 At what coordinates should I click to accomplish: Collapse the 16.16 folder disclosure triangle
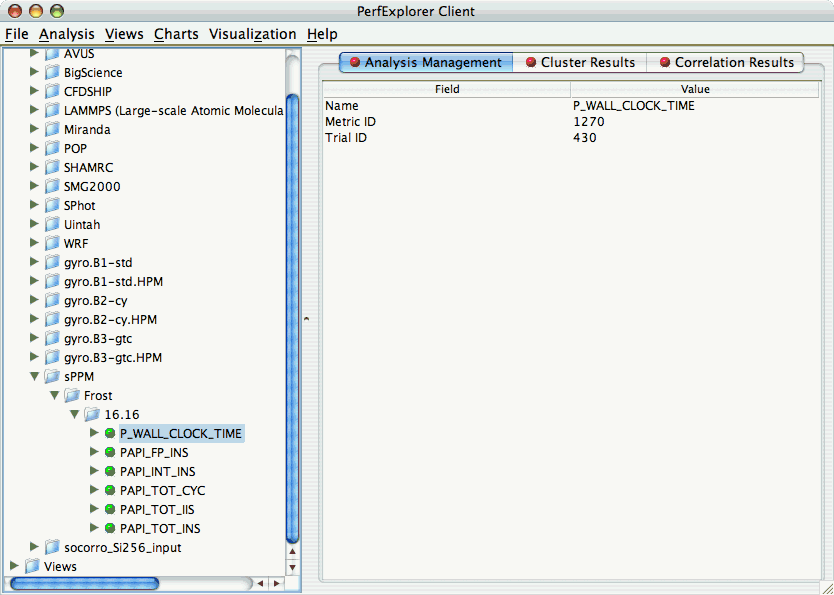pos(74,414)
